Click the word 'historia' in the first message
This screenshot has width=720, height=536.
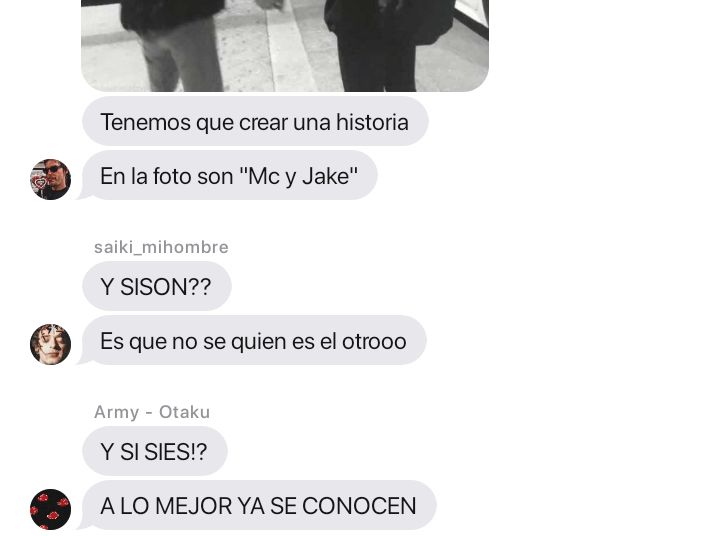[x=372, y=122]
